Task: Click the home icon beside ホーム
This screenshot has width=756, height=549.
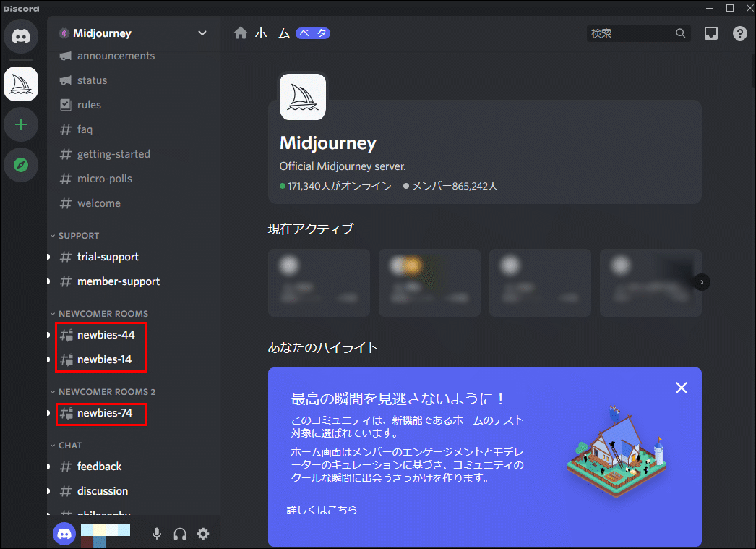Action: tap(241, 33)
